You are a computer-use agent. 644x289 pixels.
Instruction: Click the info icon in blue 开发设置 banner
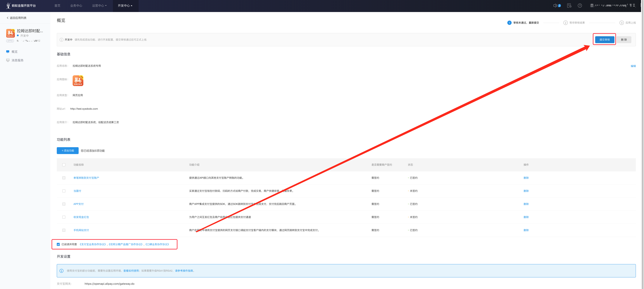(x=61, y=271)
